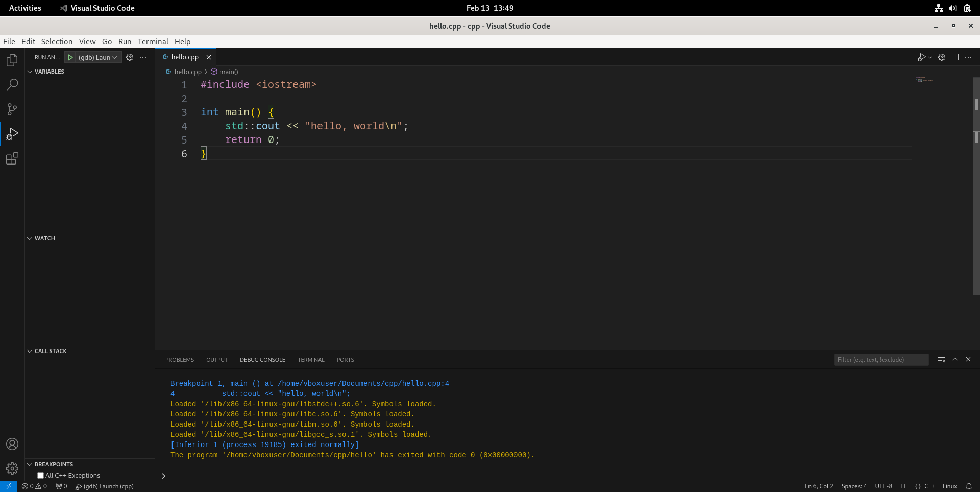Image resolution: width=980 pixels, height=492 pixels.
Task: Split the editor to the right
Action: [x=955, y=57]
